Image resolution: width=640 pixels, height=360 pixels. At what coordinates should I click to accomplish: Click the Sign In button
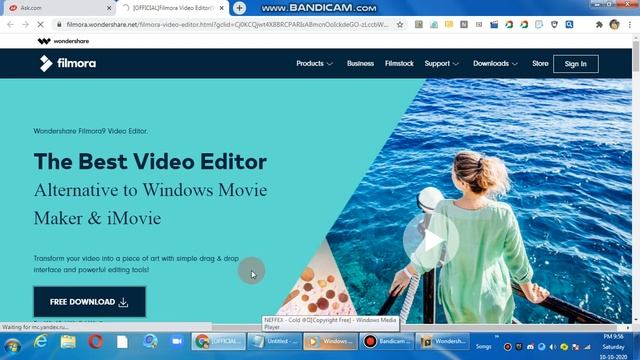click(x=576, y=64)
